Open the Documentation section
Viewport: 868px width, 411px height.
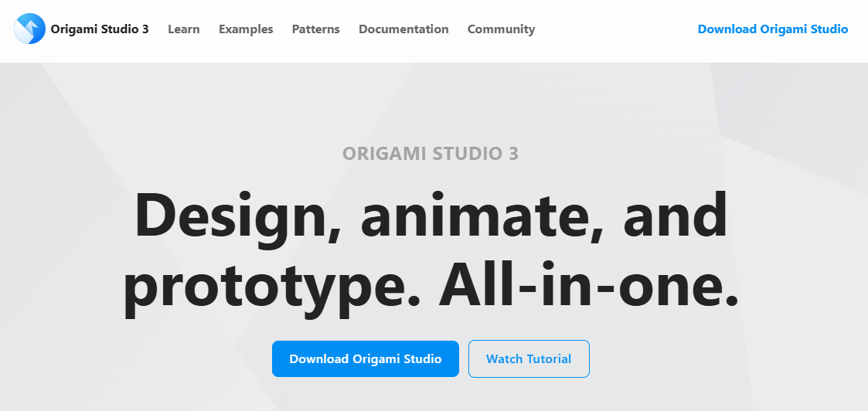(x=403, y=29)
